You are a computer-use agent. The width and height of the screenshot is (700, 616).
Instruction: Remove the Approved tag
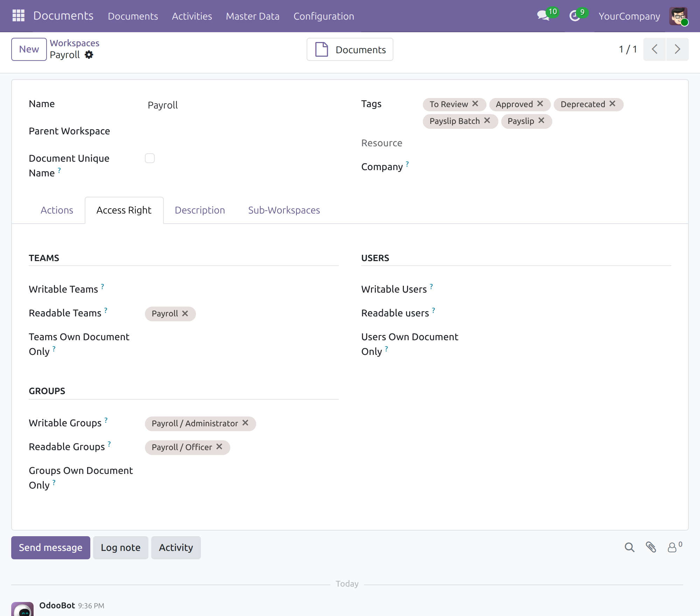click(x=540, y=104)
